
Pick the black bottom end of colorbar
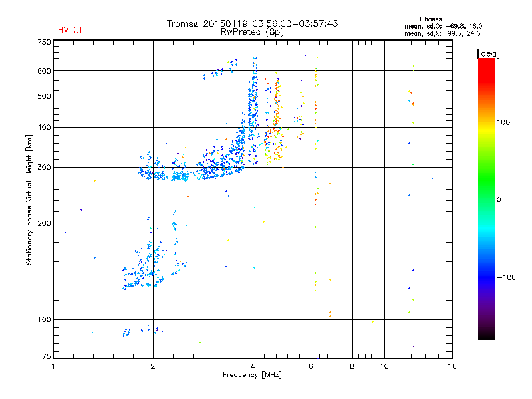tap(486, 336)
